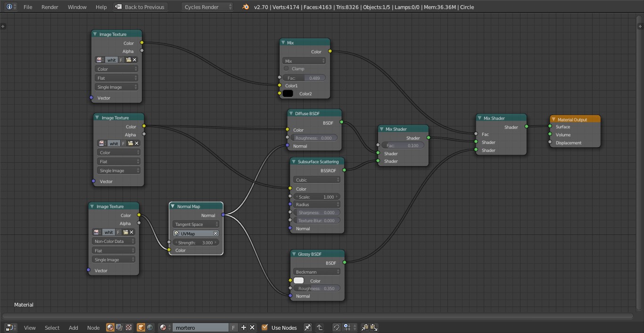Toggle the Use Nodes checkbox
The height and width of the screenshot is (333, 644).
(264, 327)
